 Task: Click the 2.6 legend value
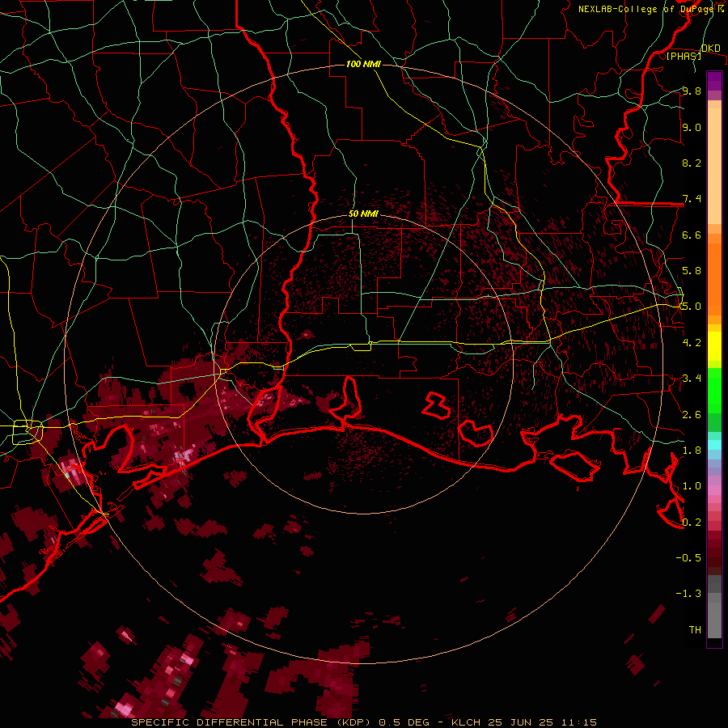coord(692,415)
